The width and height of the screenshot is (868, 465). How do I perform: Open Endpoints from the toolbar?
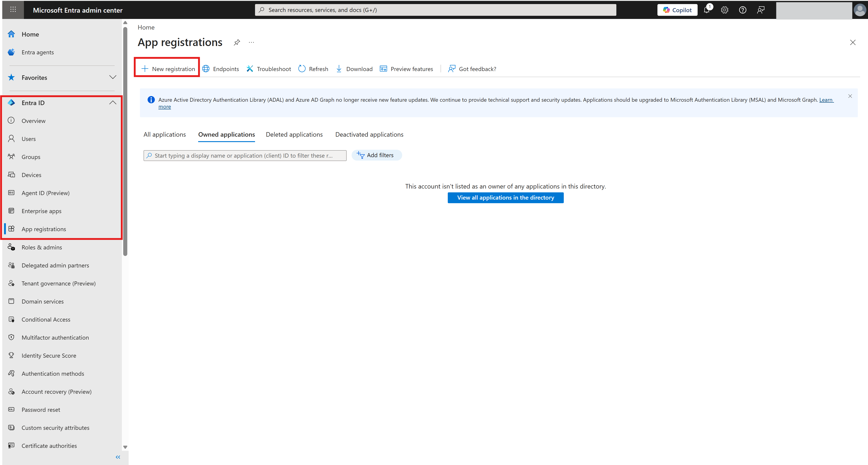221,69
